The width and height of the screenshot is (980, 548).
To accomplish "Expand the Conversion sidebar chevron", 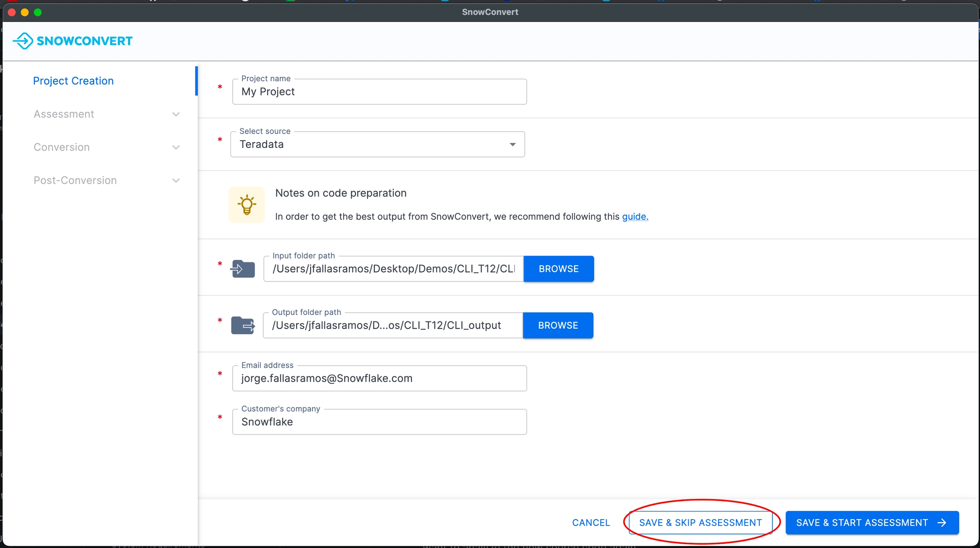I will pyautogui.click(x=176, y=147).
